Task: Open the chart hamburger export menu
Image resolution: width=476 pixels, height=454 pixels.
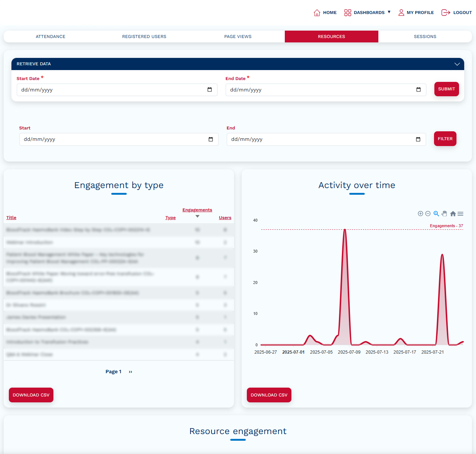Action: click(461, 214)
